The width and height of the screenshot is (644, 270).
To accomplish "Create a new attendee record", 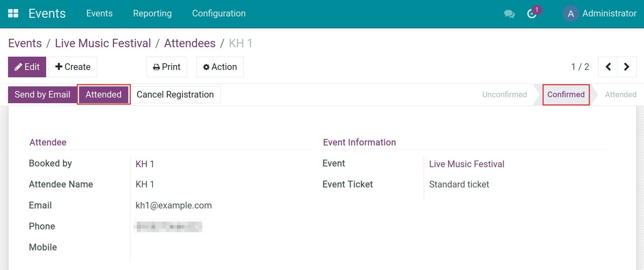I will (73, 67).
